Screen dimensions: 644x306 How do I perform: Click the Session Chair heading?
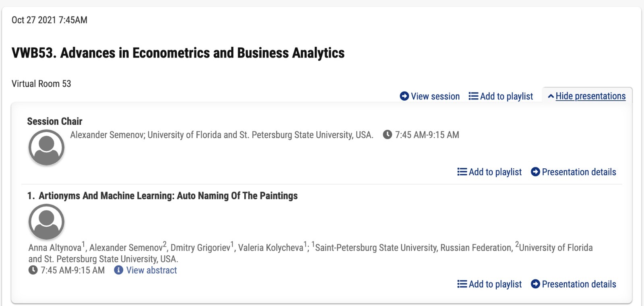[55, 121]
